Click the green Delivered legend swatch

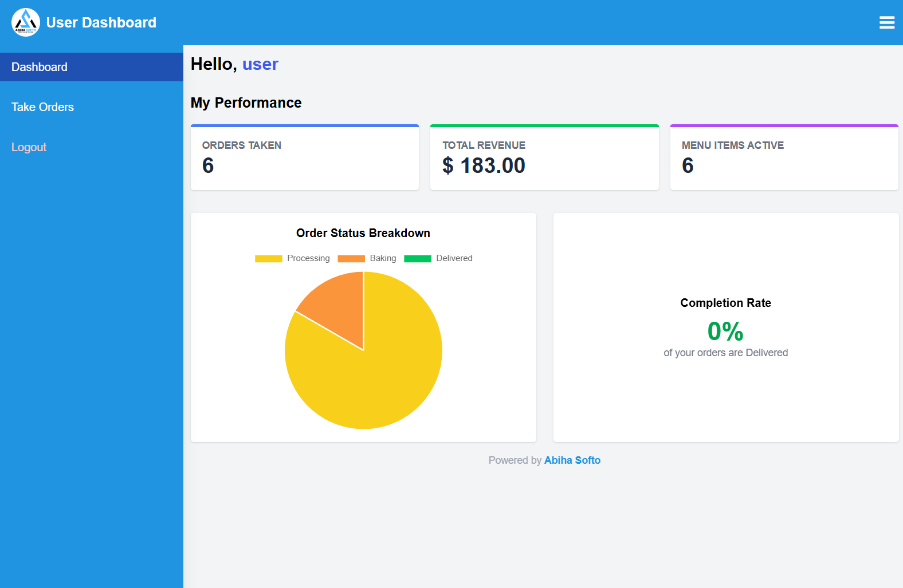point(418,259)
